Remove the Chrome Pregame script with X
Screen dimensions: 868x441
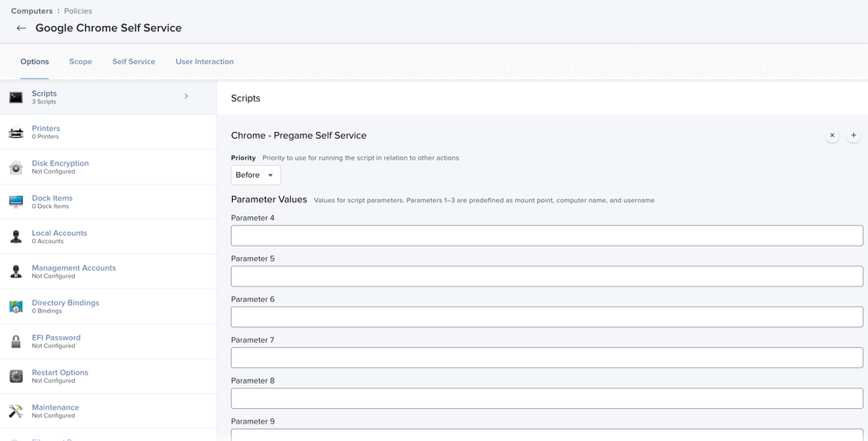coord(832,135)
